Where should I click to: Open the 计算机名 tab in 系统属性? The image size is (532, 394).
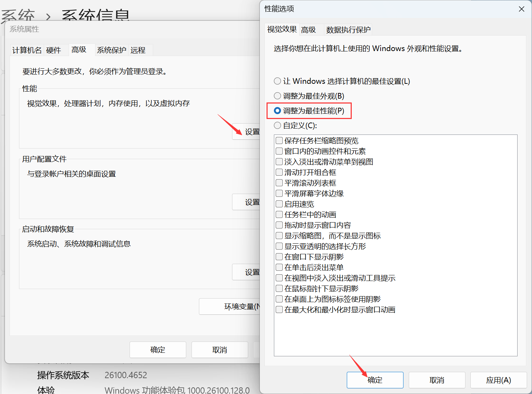pos(27,50)
